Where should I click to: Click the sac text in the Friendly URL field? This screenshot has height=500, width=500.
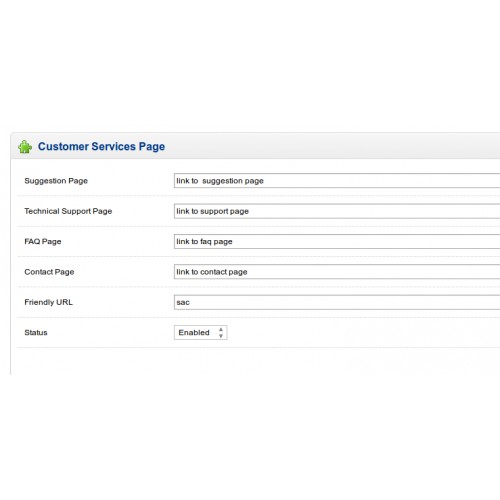pos(183,302)
